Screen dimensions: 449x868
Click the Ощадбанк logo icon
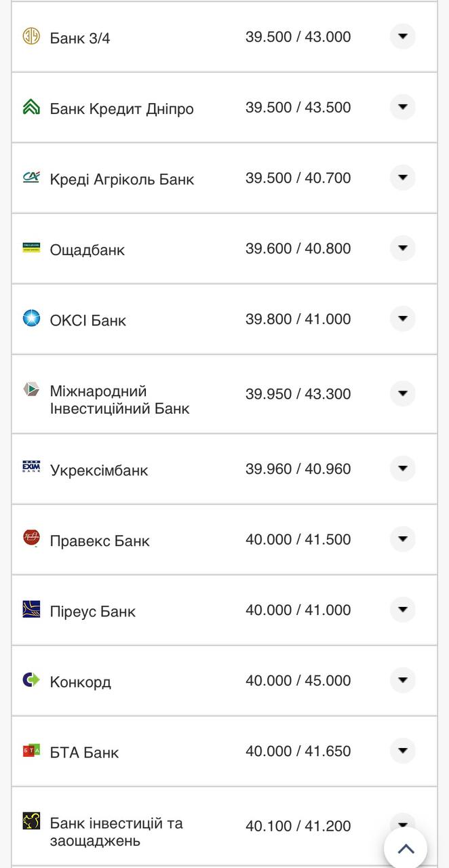pos(30,248)
